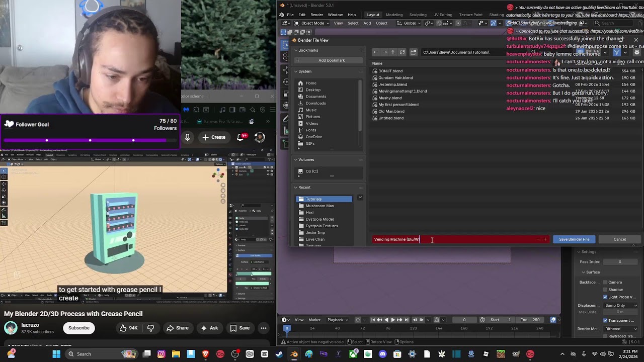Click the YouTube Share button

coord(178,328)
